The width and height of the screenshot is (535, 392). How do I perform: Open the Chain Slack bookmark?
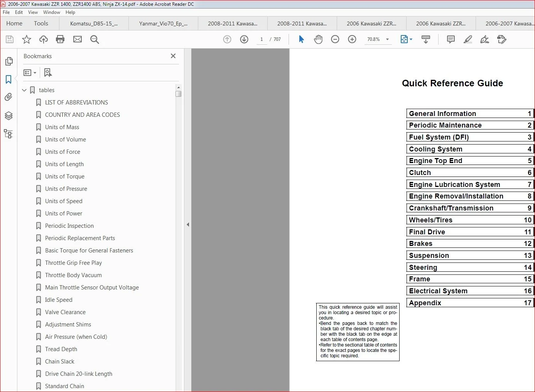click(60, 362)
